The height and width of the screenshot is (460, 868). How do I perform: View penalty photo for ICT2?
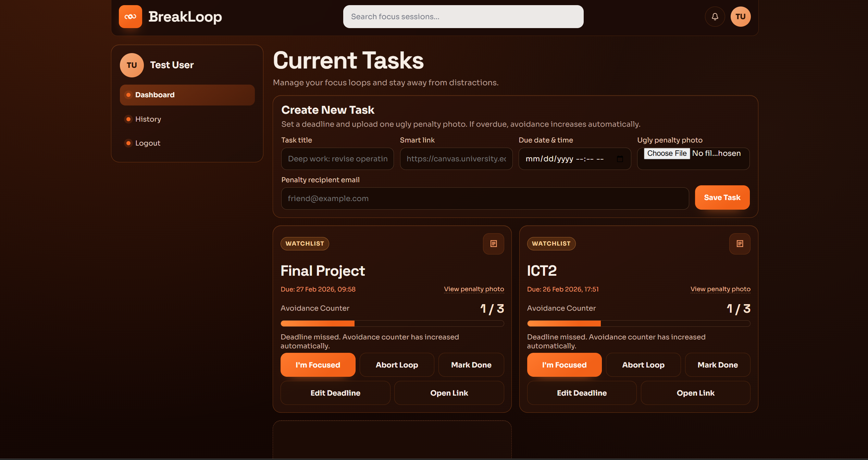point(720,289)
